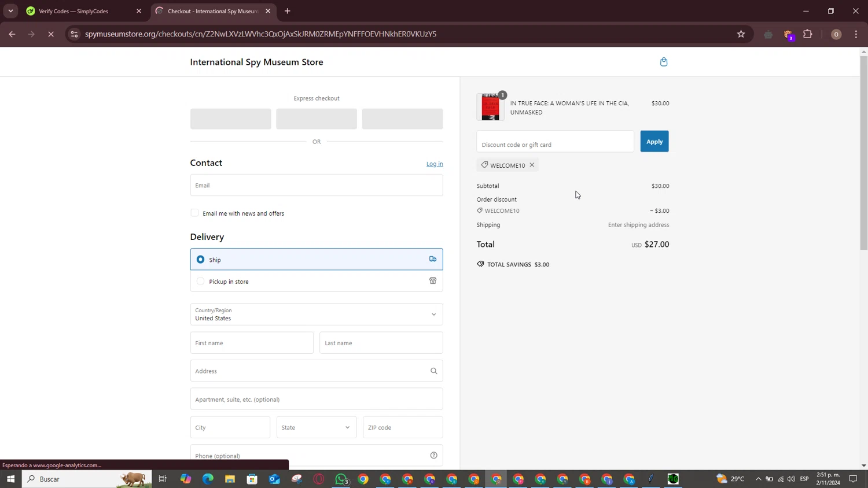Open Outlook from the taskbar
Viewport: 868px width, 488px height.
click(274, 479)
